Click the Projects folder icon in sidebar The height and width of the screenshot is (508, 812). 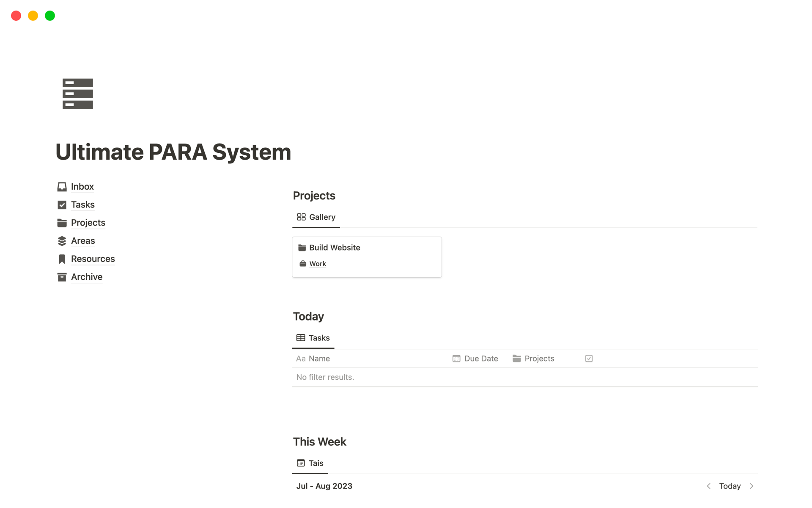[62, 223]
